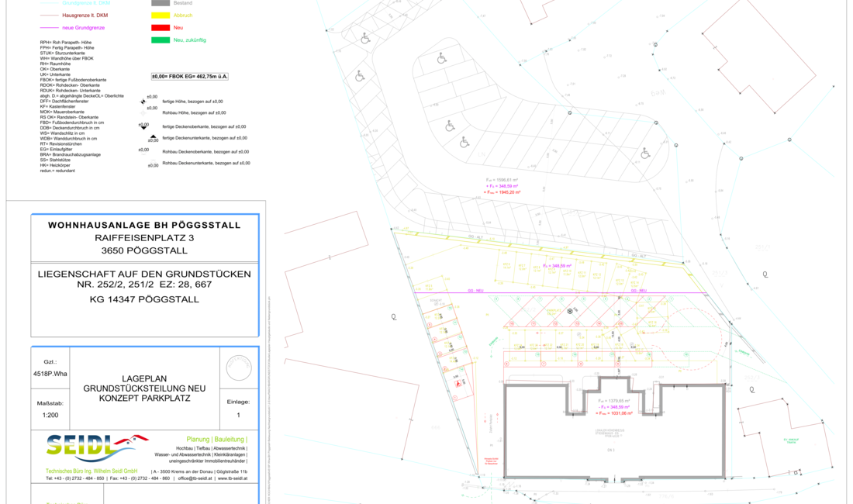Click the 'Einlage:' label

click(238, 402)
